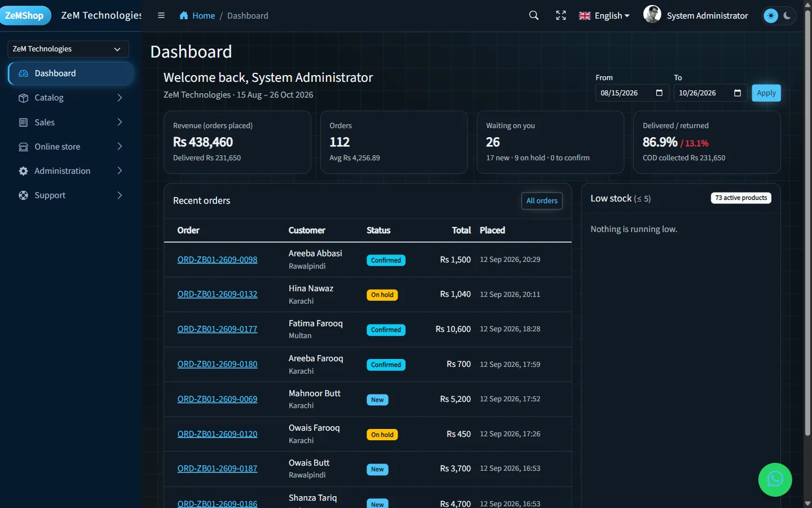Open order ORD-ZB01-2609-0187
The height and width of the screenshot is (508, 812).
[217, 468]
